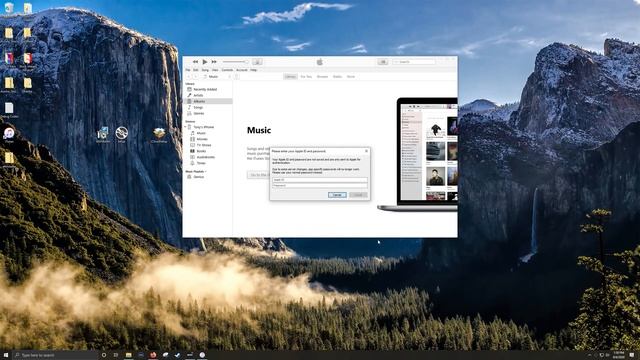Image resolution: width=640 pixels, height=360 pixels.
Task: Open the View menu
Action: 215,70
